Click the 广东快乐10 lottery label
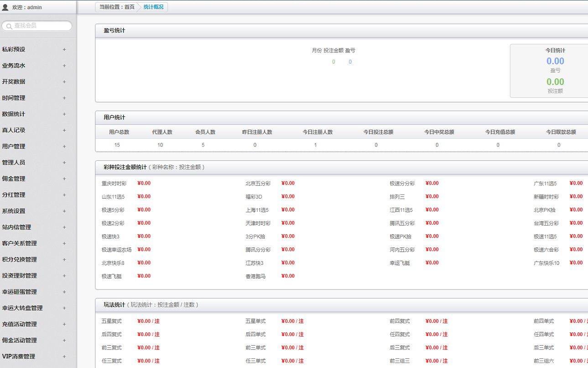 pos(546,263)
